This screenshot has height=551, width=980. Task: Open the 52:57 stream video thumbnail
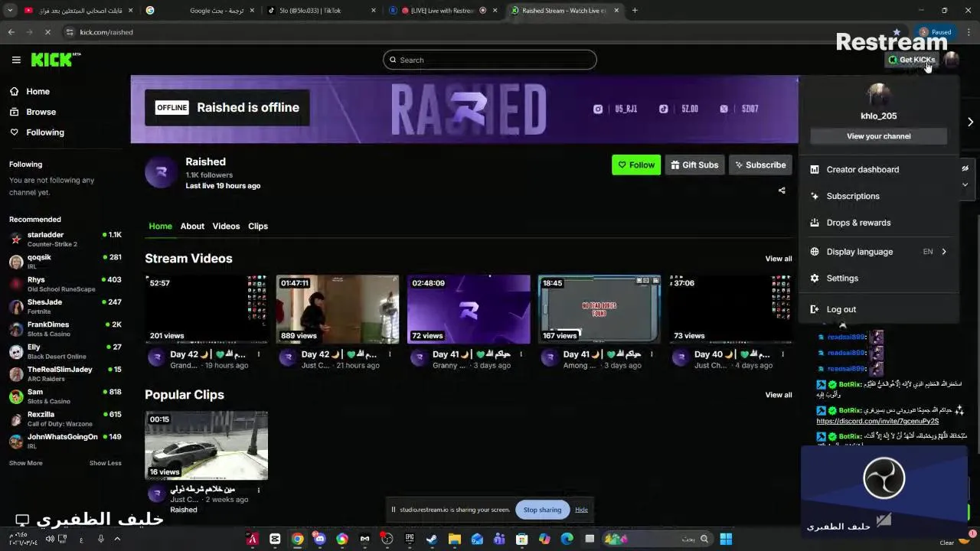[207, 309]
